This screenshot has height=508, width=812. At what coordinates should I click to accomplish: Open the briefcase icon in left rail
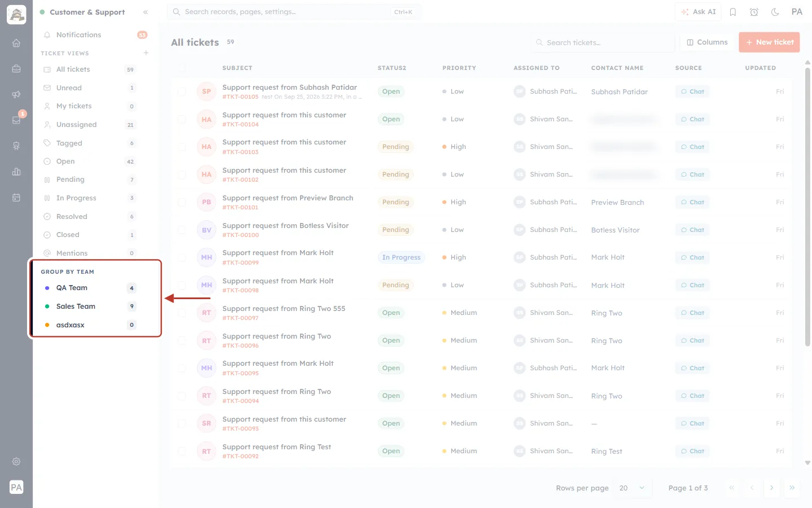(x=16, y=69)
